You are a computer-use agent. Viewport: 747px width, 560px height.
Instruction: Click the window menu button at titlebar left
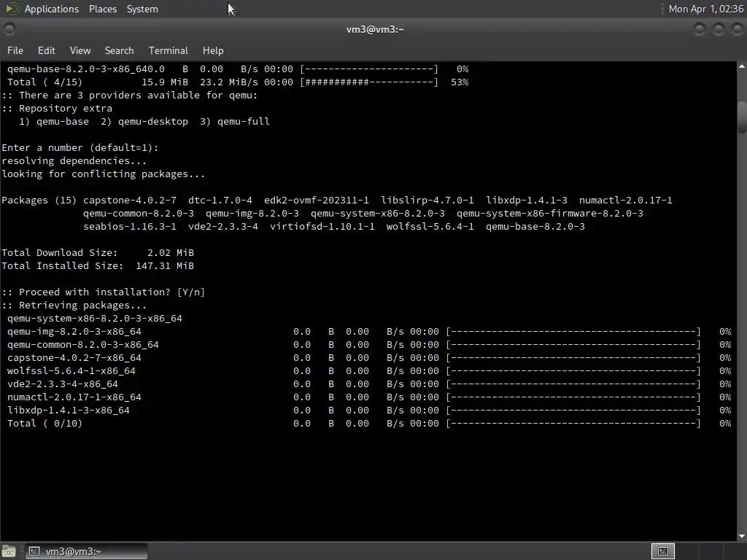(x=9, y=29)
